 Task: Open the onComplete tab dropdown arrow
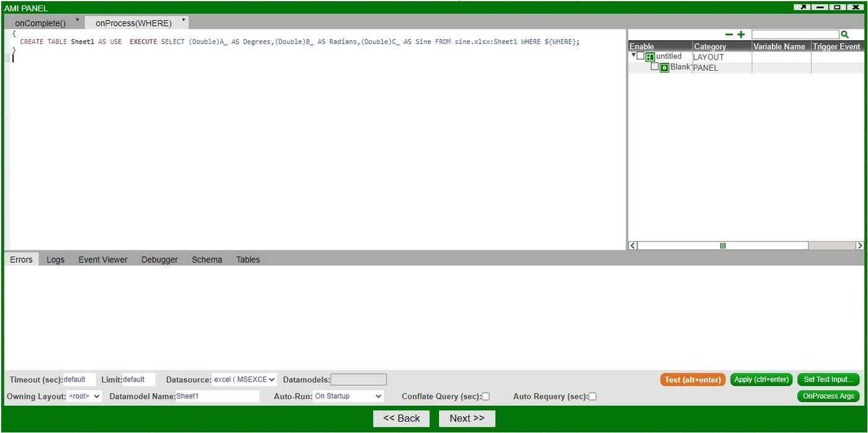coord(77,19)
